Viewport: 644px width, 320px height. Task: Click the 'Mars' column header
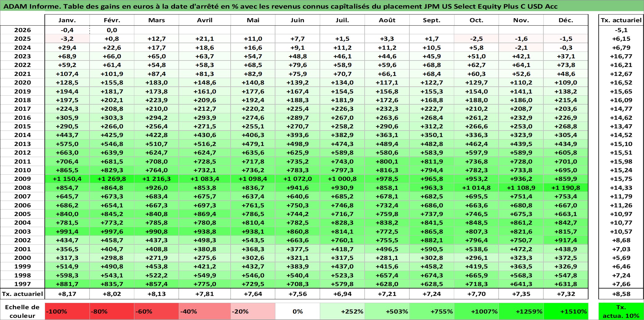(157, 20)
